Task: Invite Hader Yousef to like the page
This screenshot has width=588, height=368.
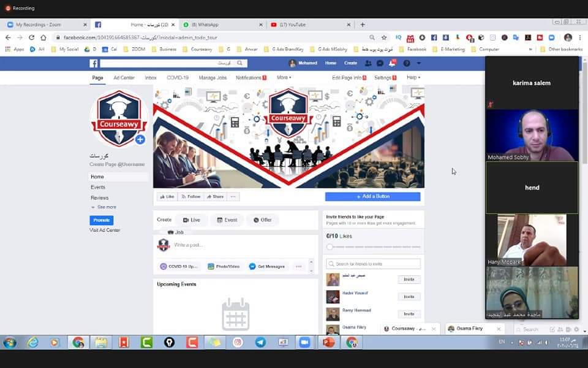Action: pyautogui.click(x=409, y=297)
